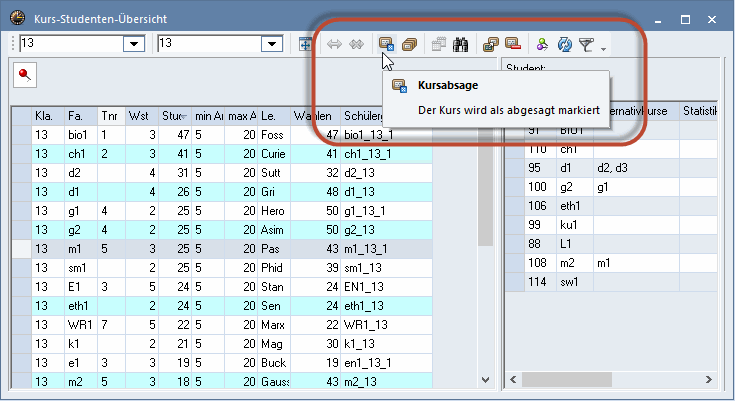
Task: Click the binoculars search icon
Action: pyautogui.click(x=460, y=45)
